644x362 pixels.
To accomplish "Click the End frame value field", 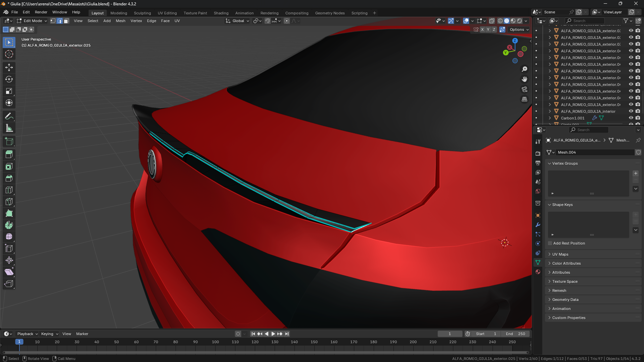I will coord(516,334).
